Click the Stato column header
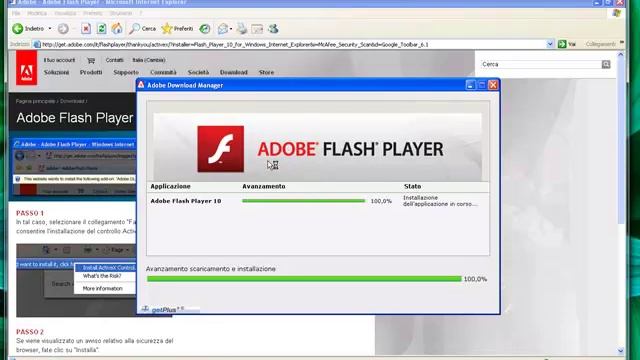The height and width of the screenshot is (360, 640). (412, 186)
